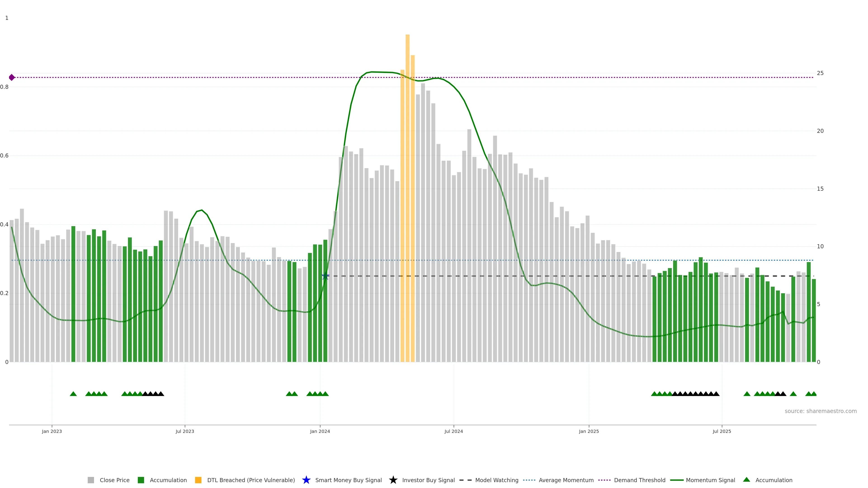Click the Jul 2025 axis label
This screenshot has width=868, height=488.
point(722,431)
